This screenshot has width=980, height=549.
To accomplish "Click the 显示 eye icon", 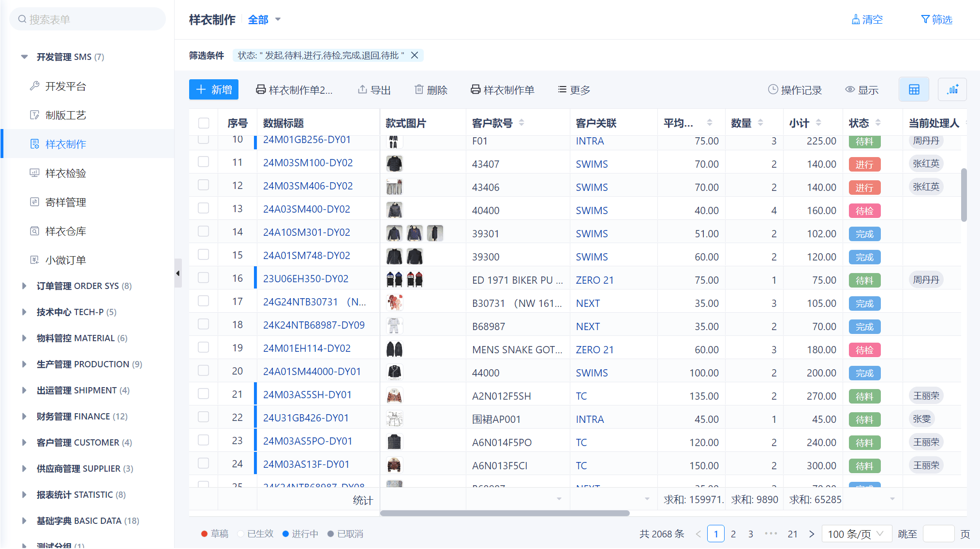I will point(850,89).
